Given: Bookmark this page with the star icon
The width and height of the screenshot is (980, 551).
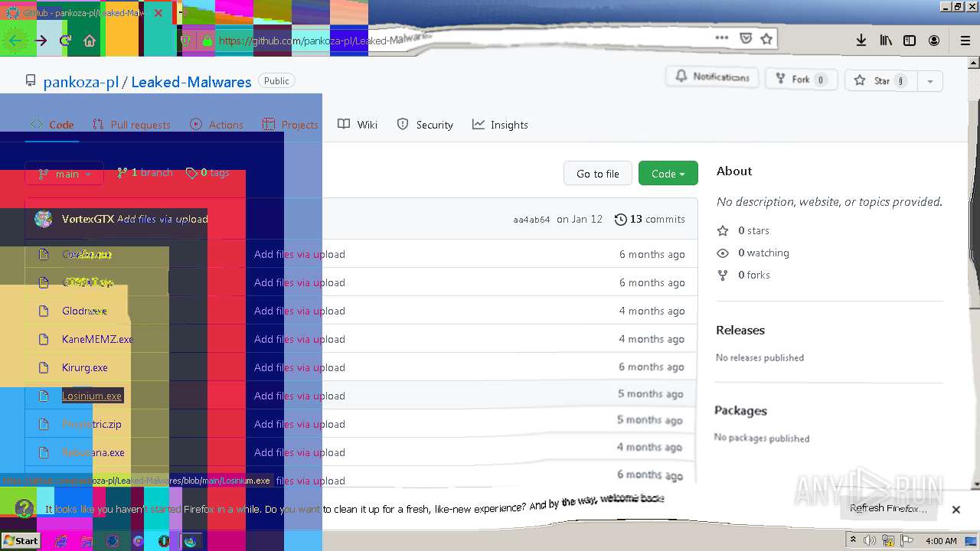Looking at the screenshot, I should tap(766, 38).
